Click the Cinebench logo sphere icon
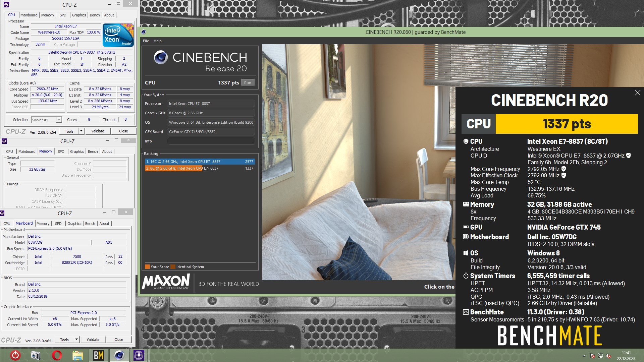Screen dimensions: 644x362 click(x=161, y=57)
